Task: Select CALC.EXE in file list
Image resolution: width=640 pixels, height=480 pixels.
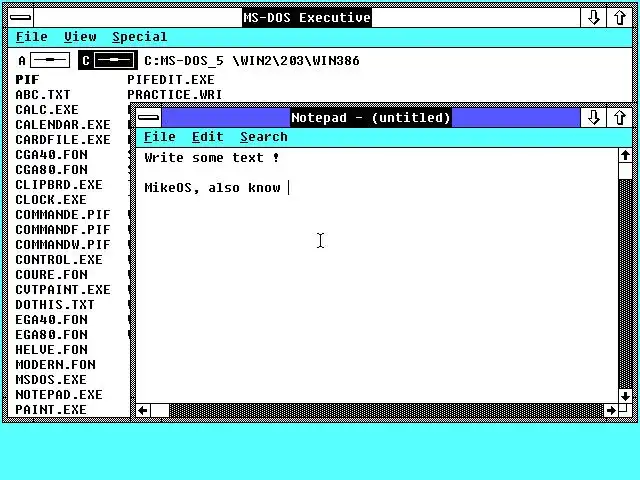Action: pos(47,110)
